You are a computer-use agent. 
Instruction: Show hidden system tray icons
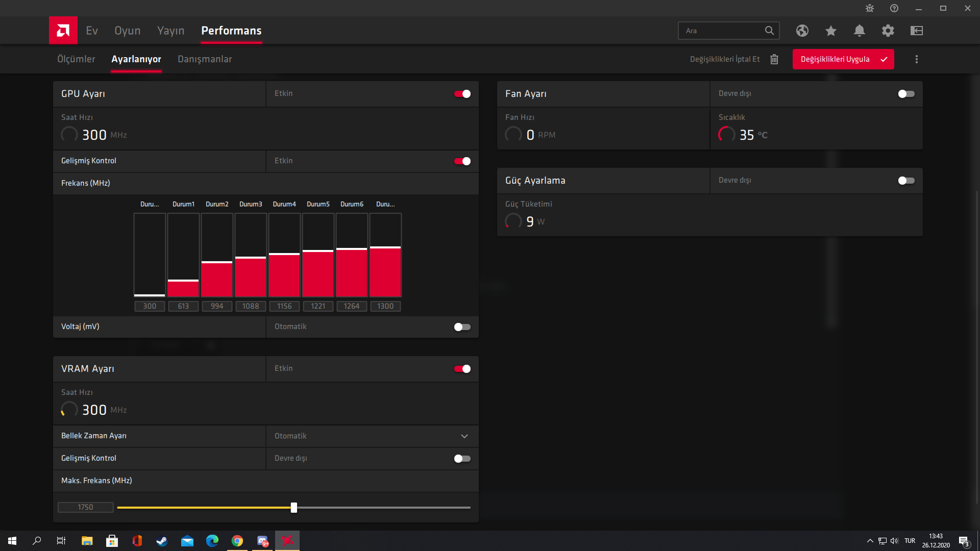(870, 541)
